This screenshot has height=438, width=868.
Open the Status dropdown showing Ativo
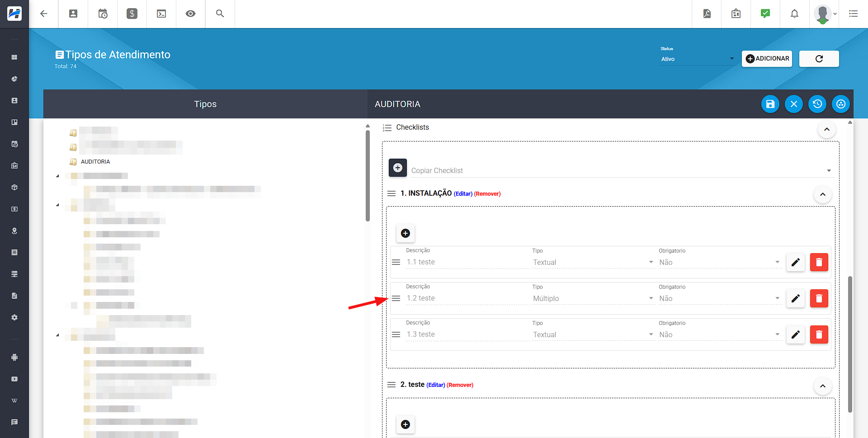coord(698,59)
